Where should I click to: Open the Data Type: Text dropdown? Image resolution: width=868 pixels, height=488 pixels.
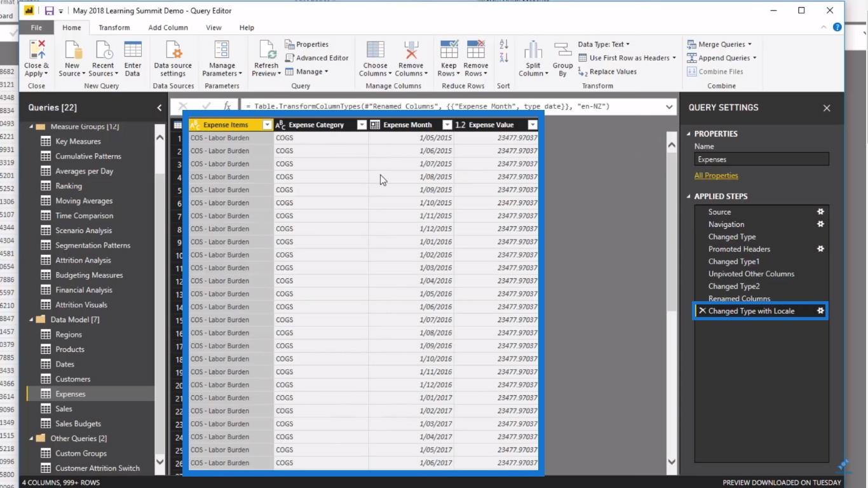[604, 44]
